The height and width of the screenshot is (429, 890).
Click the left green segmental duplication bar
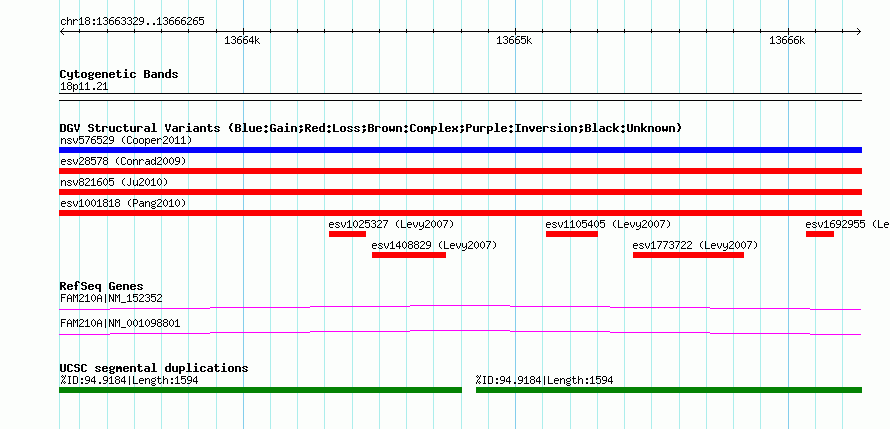tap(261, 390)
